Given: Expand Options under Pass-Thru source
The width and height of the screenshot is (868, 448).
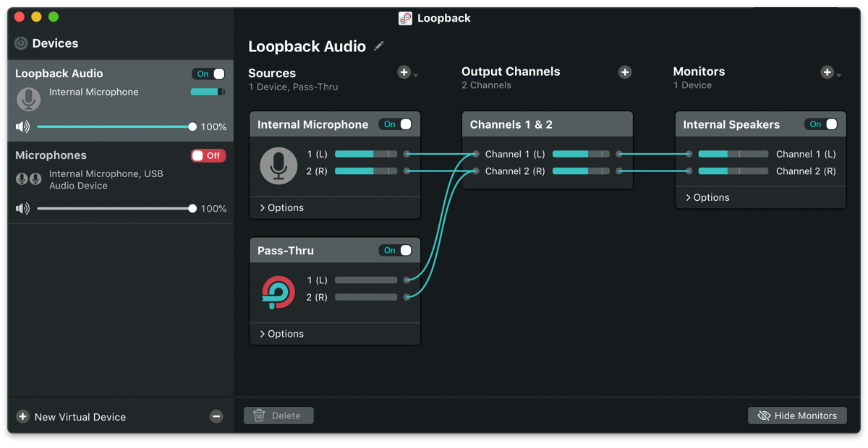Looking at the screenshot, I should (281, 334).
